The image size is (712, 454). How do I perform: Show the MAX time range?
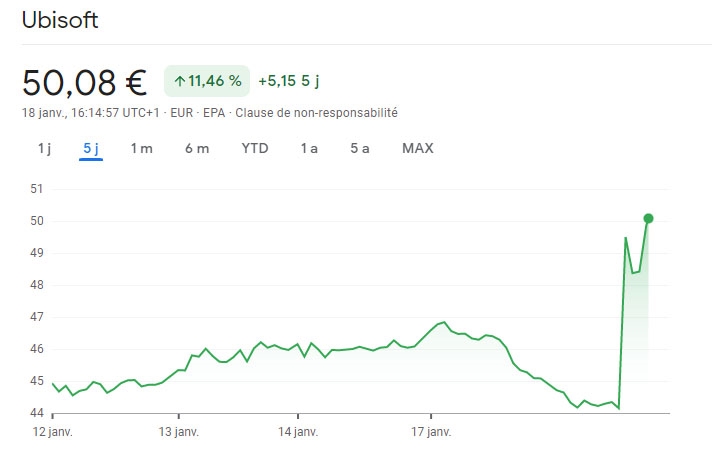418,149
